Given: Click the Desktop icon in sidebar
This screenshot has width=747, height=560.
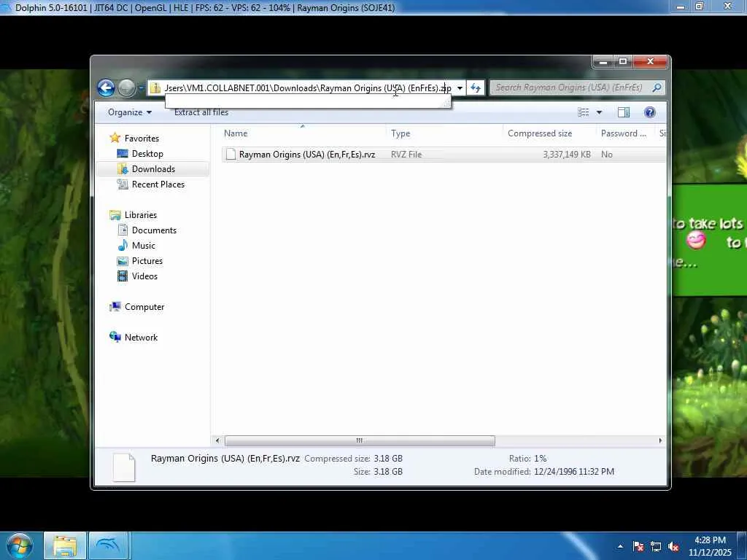Looking at the screenshot, I should tap(123, 153).
